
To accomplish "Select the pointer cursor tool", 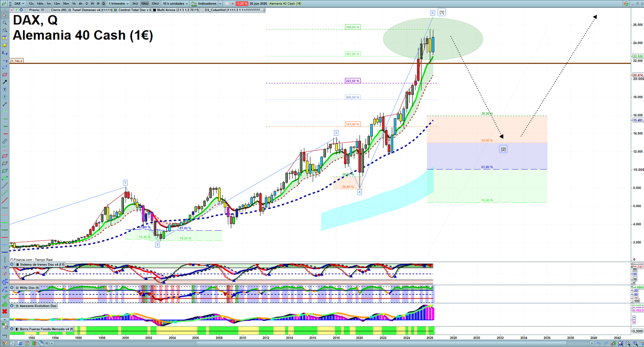I will tap(5, 16).
